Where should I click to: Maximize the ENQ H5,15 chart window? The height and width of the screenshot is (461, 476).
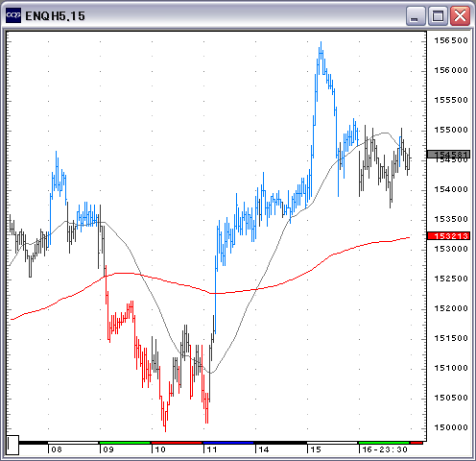[438, 16]
